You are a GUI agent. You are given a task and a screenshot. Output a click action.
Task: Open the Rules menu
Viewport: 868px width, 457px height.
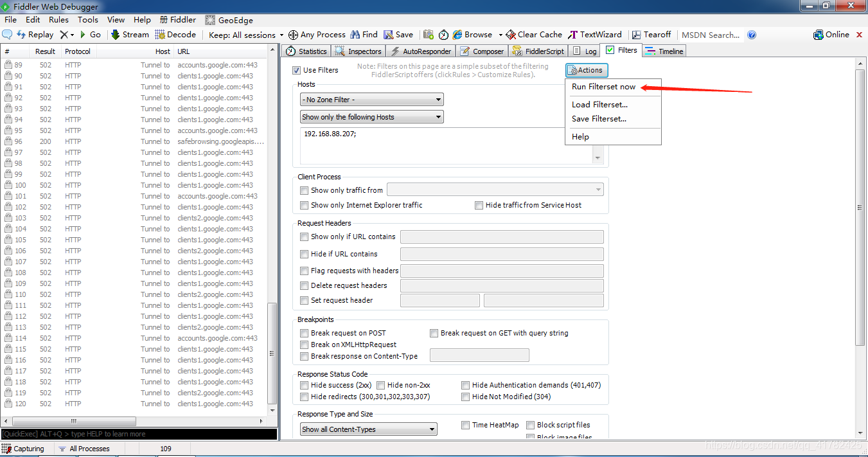pyautogui.click(x=58, y=20)
